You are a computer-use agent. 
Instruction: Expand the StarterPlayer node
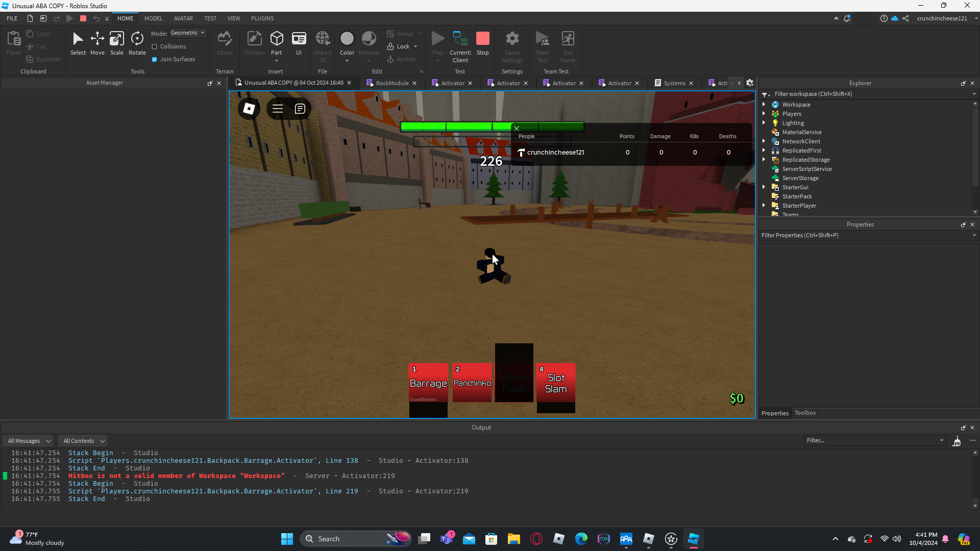tap(764, 206)
